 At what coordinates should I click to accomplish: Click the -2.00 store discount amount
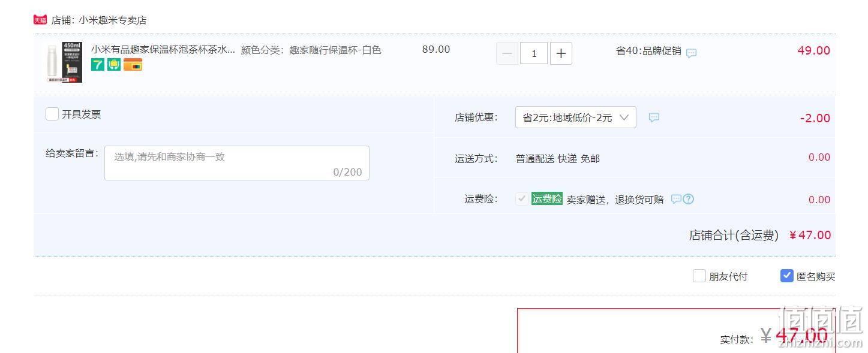[815, 118]
